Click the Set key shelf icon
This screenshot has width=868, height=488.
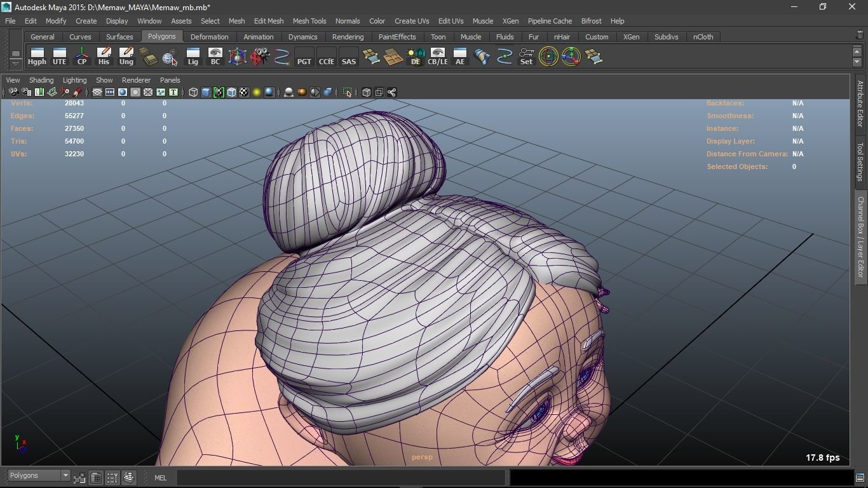click(526, 57)
